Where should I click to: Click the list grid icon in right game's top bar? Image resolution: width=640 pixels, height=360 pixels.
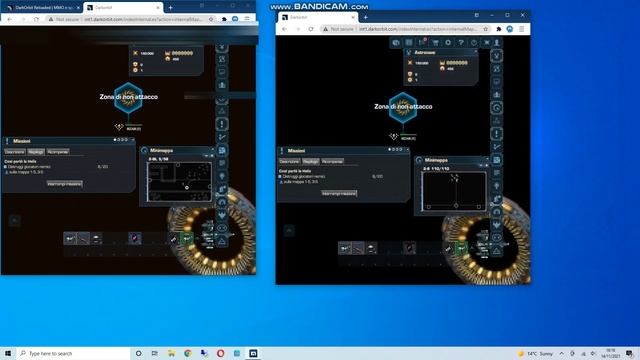(409, 42)
